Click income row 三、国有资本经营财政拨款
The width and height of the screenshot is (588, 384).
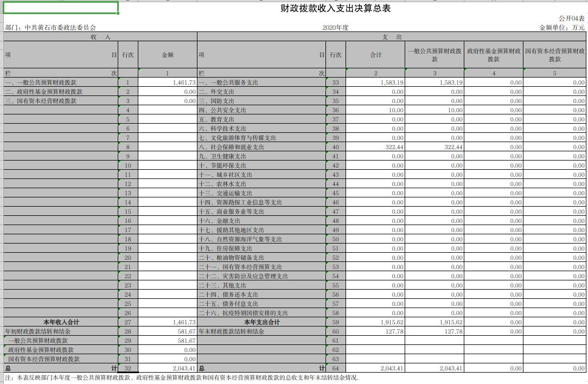(61, 101)
